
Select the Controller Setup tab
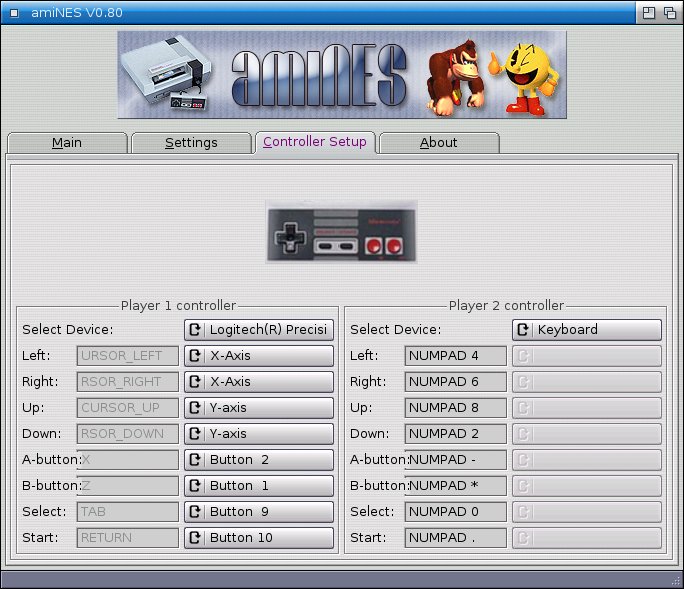(x=315, y=142)
